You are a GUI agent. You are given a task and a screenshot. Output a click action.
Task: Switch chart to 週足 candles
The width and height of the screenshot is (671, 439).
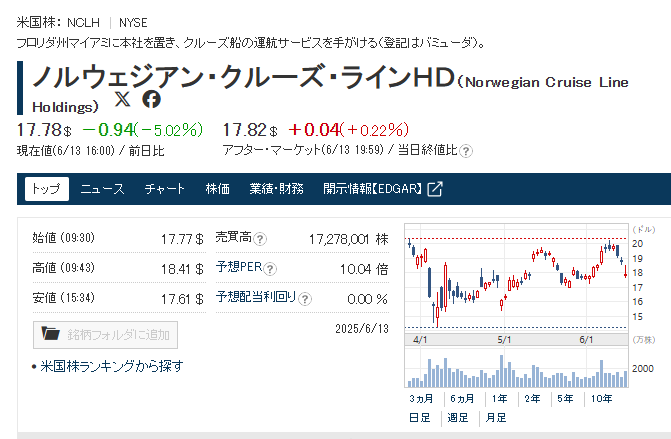[x=458, y=418]
